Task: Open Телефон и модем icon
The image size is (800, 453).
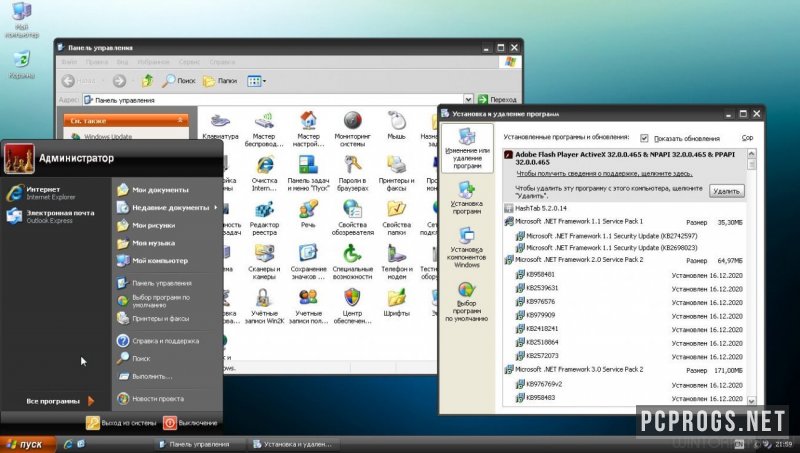Action: coord(396,262)
